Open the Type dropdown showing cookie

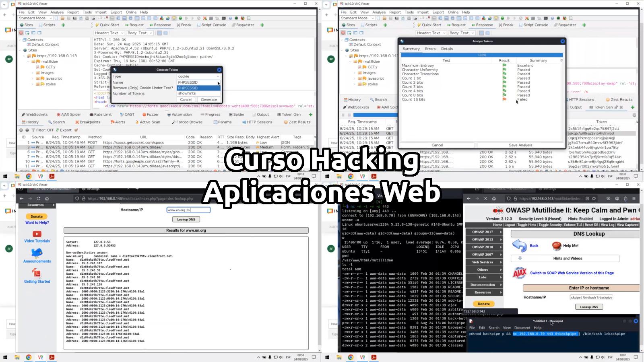coord(199,76)
